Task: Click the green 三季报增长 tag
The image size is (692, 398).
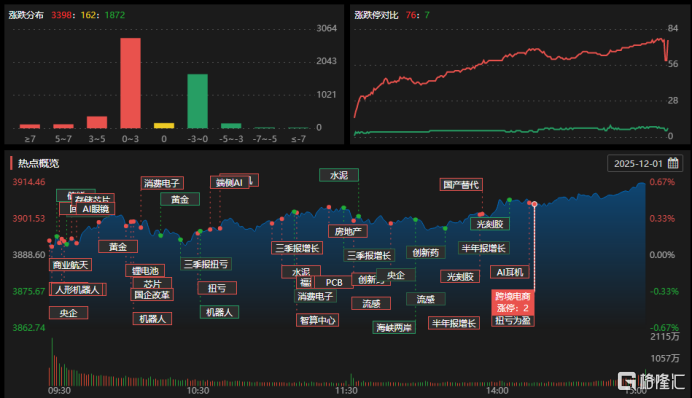Action: point(369,255)
